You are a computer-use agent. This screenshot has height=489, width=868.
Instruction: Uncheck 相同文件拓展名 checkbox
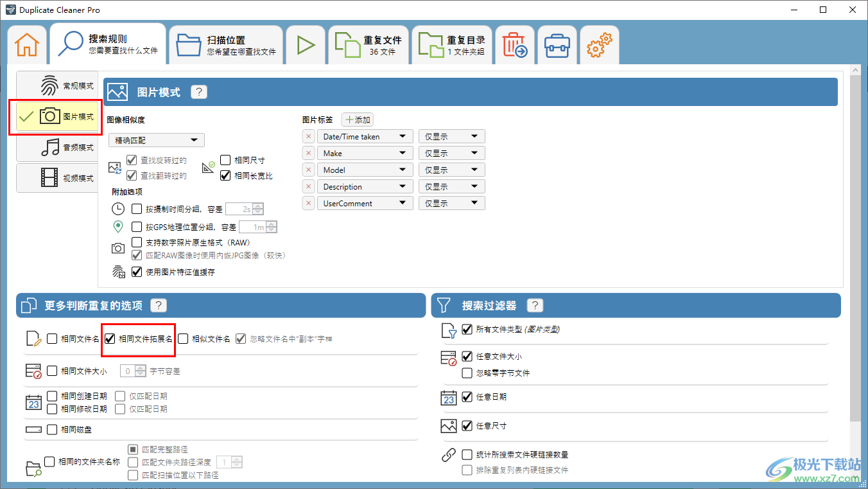(110, 339)
